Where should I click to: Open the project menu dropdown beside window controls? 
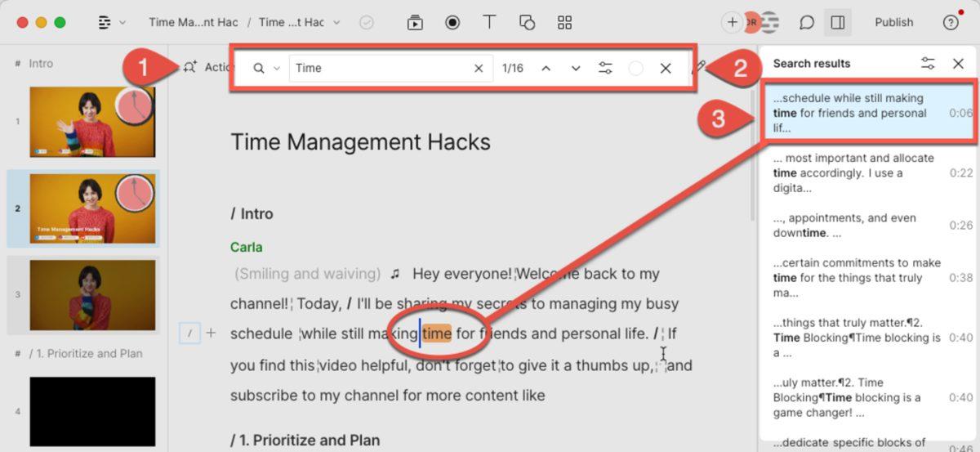coord(111,23)
